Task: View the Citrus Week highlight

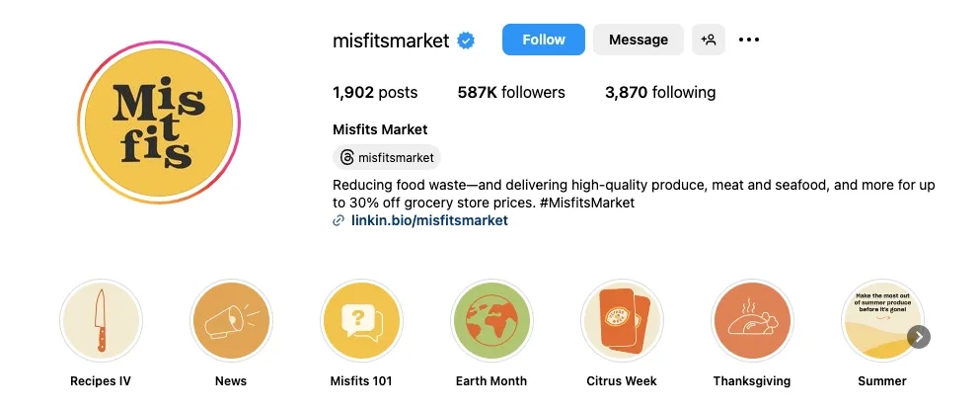Action: (622, 320)
